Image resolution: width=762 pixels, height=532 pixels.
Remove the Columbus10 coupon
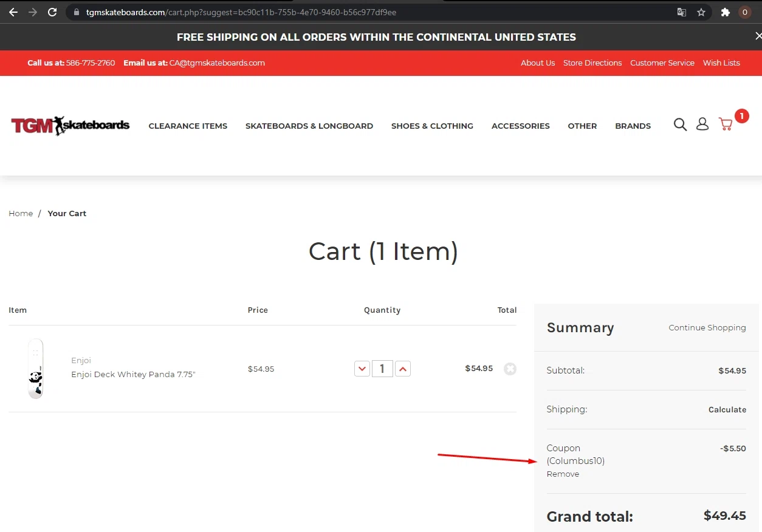pos(563,474)
